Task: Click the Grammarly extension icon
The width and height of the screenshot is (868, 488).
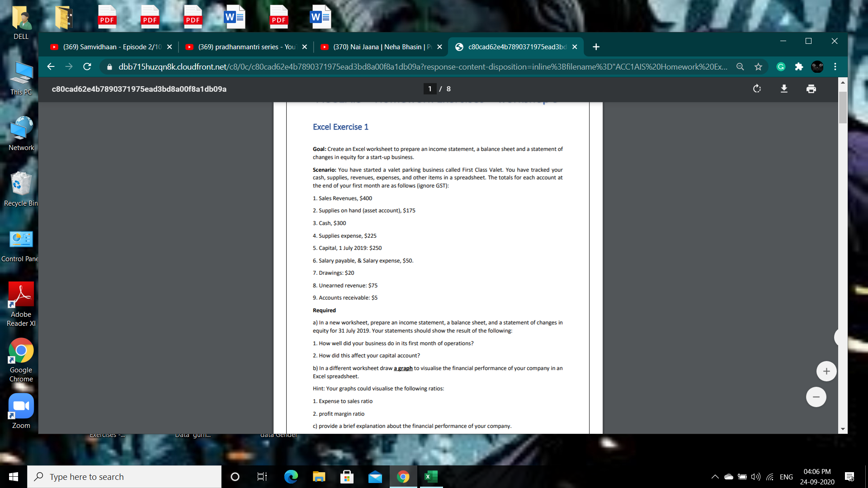Action: tap(781, 67)
